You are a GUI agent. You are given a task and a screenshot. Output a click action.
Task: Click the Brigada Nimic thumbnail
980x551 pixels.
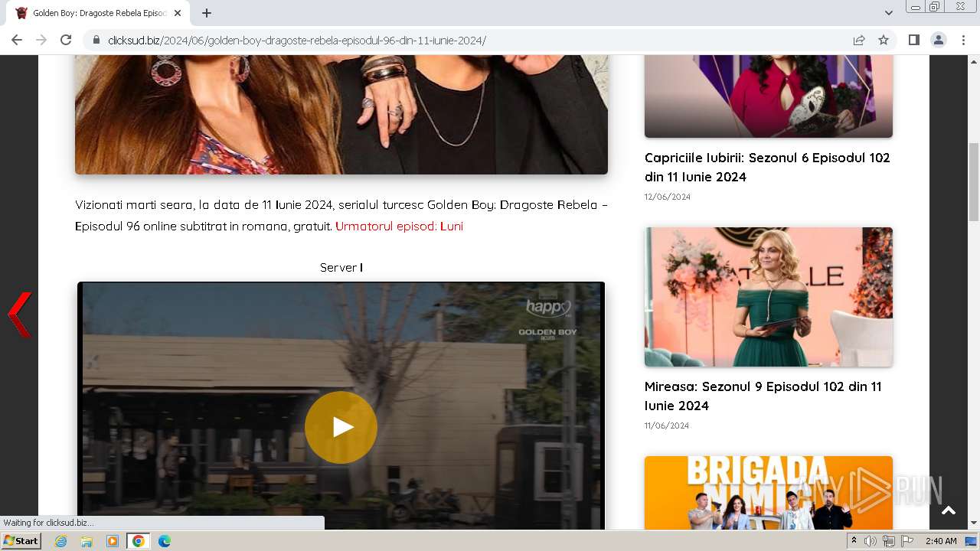(769, 493)
